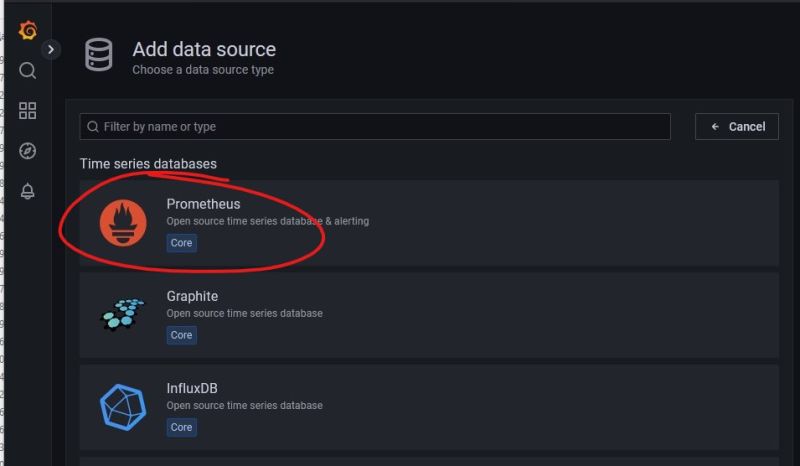Click the Graphite 'Open source time series database' description
800x466 pixels.
click(x=244, y=313)
